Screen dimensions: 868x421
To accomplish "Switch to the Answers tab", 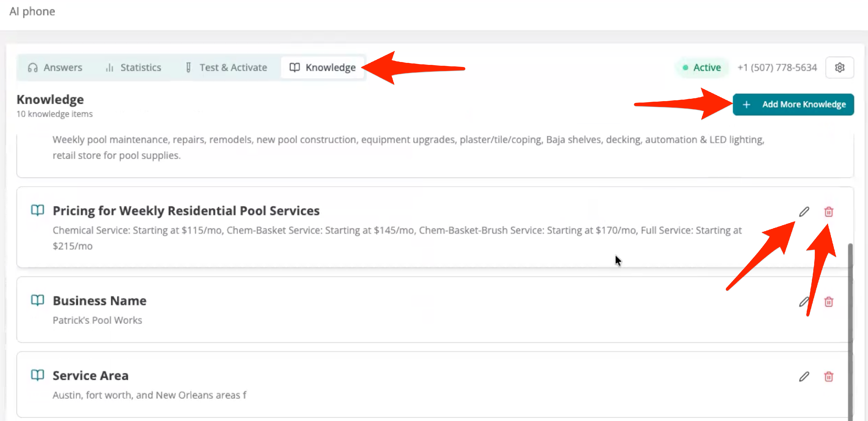I will coord(55,68).
